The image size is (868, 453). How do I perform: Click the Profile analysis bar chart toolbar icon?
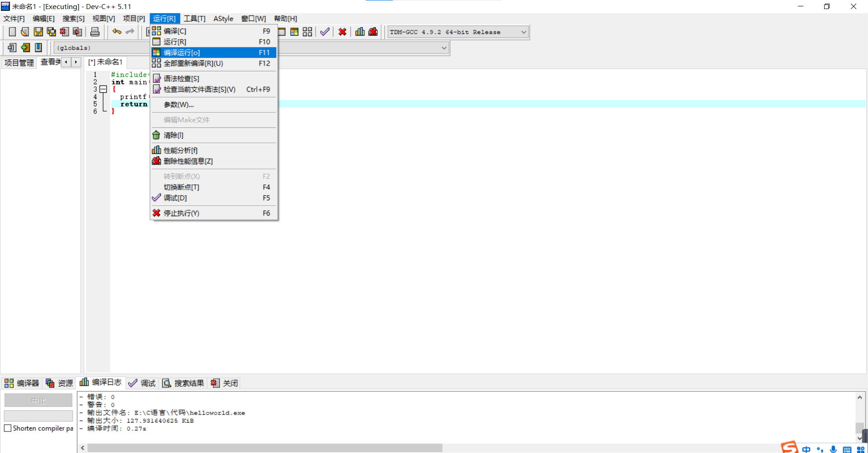point(360,32)
